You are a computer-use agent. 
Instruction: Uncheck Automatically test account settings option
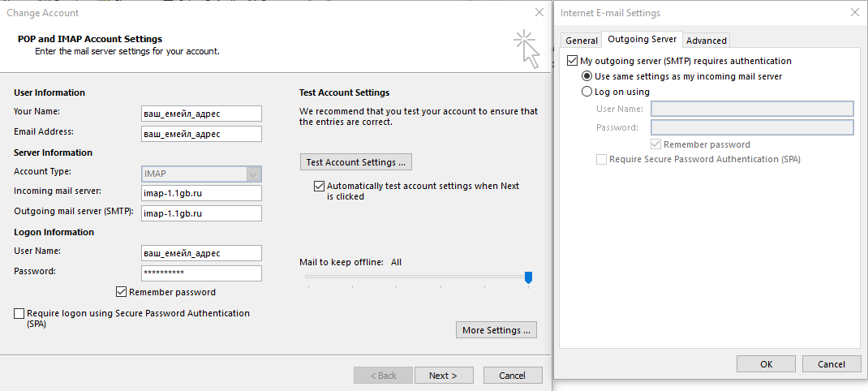click(319, 186)
